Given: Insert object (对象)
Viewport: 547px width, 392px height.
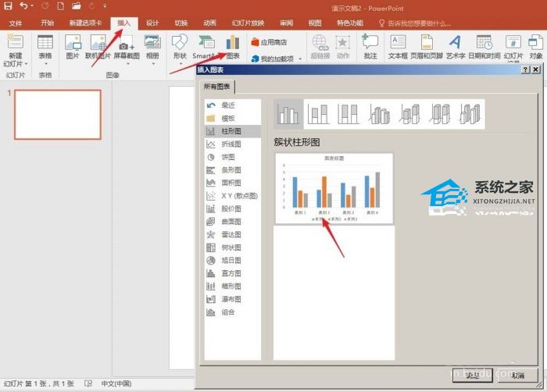Looking at the screenshot, I should (x=535, y=47).
